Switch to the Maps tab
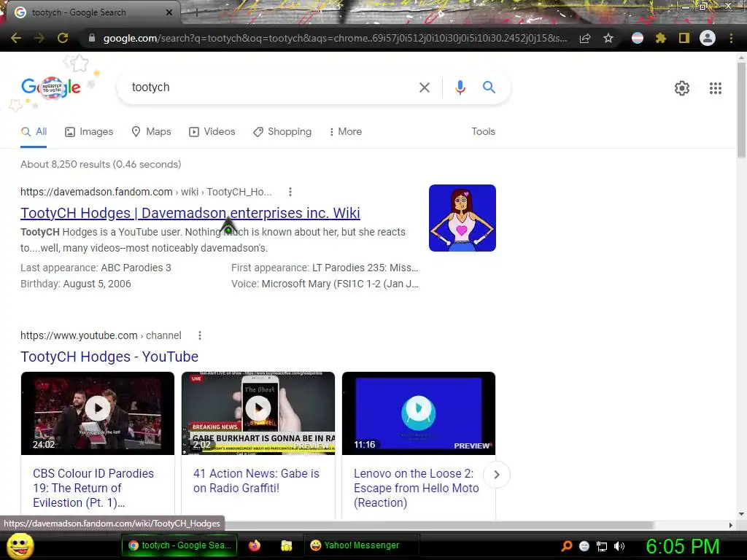The width and height of the screenshot is (747, 560). (x=151, y=132)
